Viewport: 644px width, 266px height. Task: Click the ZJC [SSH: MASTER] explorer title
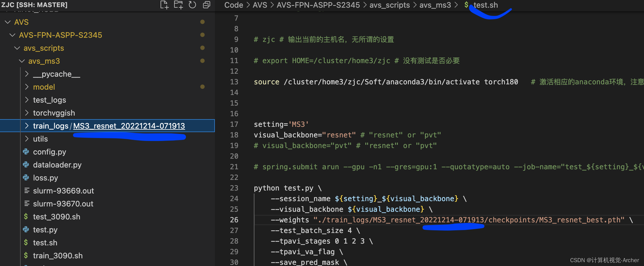34,5
